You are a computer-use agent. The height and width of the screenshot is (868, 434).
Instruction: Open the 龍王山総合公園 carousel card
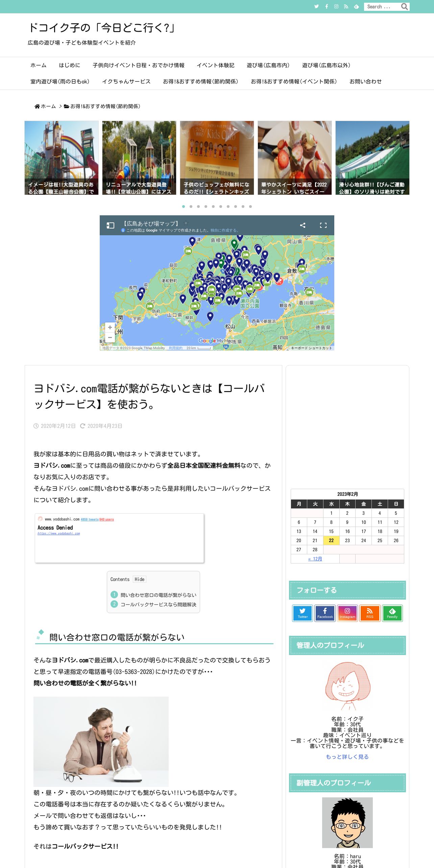point(62,158)
